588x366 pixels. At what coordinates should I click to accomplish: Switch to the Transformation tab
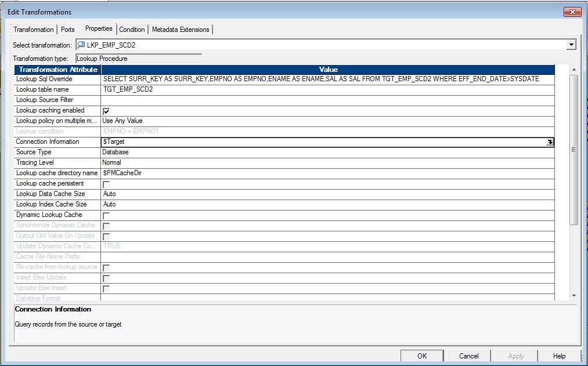point(33,28)
